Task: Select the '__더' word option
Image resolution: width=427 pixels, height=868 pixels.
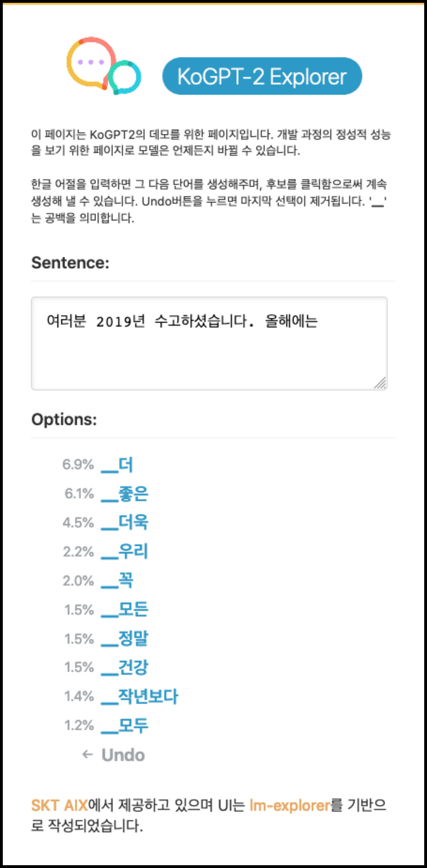Action: [117, 465]
